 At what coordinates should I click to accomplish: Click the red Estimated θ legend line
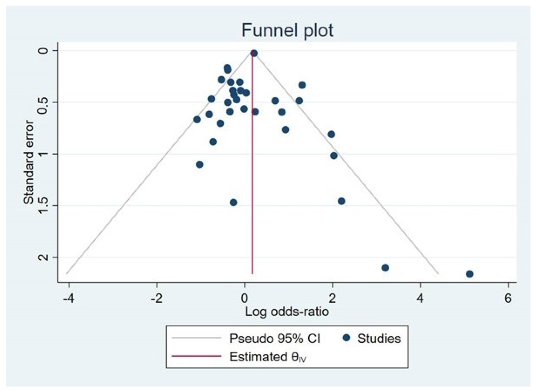[x=196, y=356]
